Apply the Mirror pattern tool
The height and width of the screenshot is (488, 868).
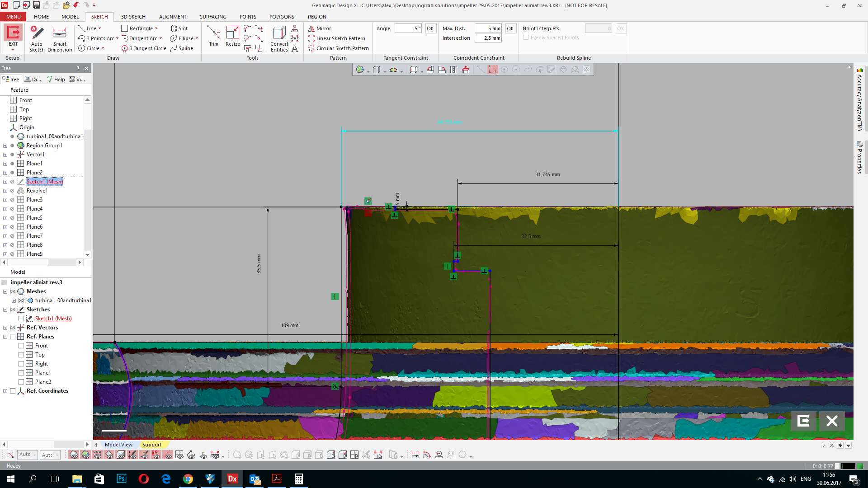coord(320,28)
